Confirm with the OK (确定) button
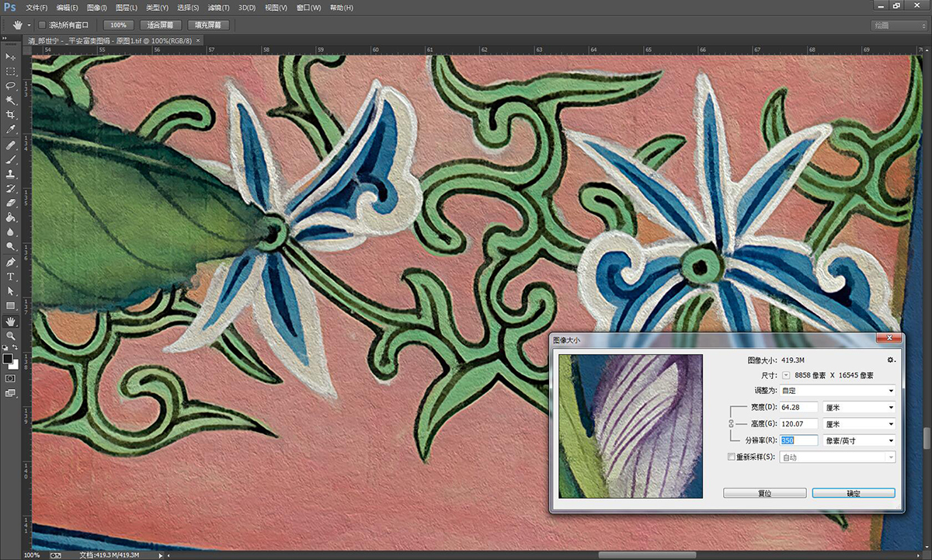932x560 pixels. point(854,493)
